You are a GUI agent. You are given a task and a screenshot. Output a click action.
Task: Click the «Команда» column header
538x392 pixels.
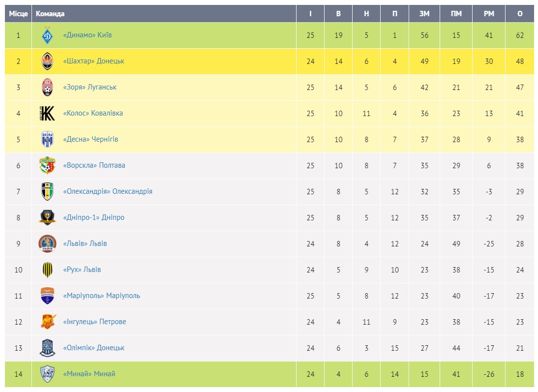[x=50, y=14]
